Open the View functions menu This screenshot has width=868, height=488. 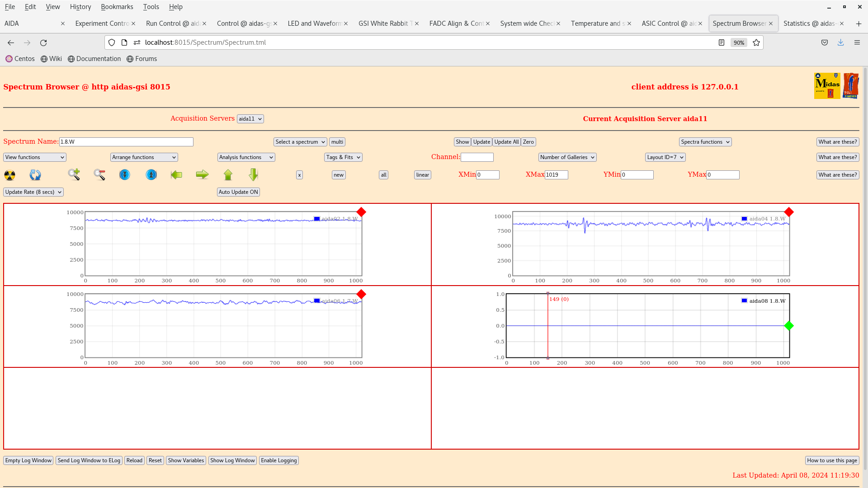coord(34,157)
